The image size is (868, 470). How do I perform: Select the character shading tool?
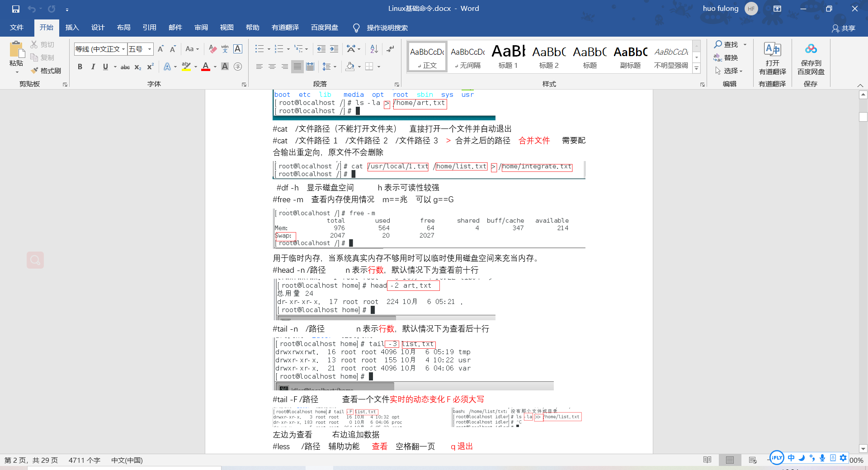click(225, 67)
